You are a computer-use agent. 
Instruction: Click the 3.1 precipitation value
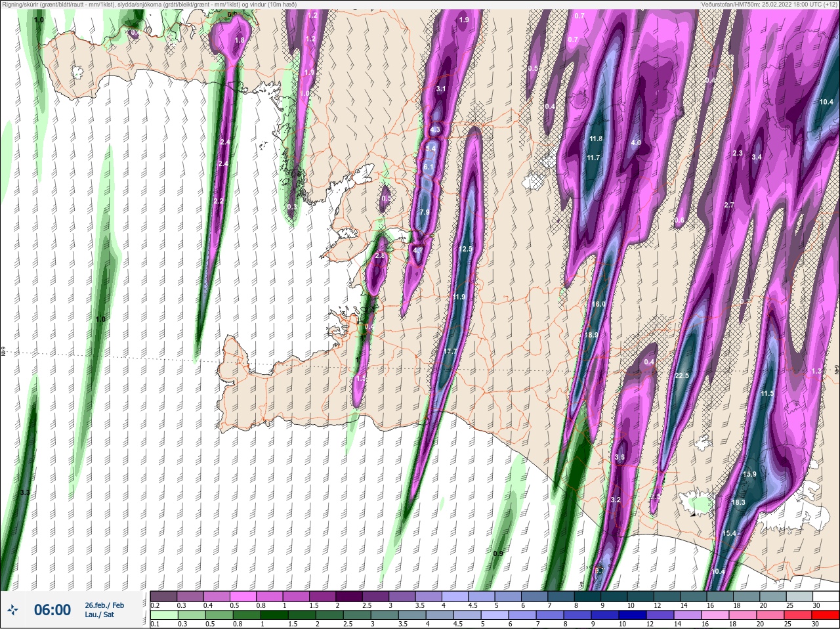tap(441, 88)
